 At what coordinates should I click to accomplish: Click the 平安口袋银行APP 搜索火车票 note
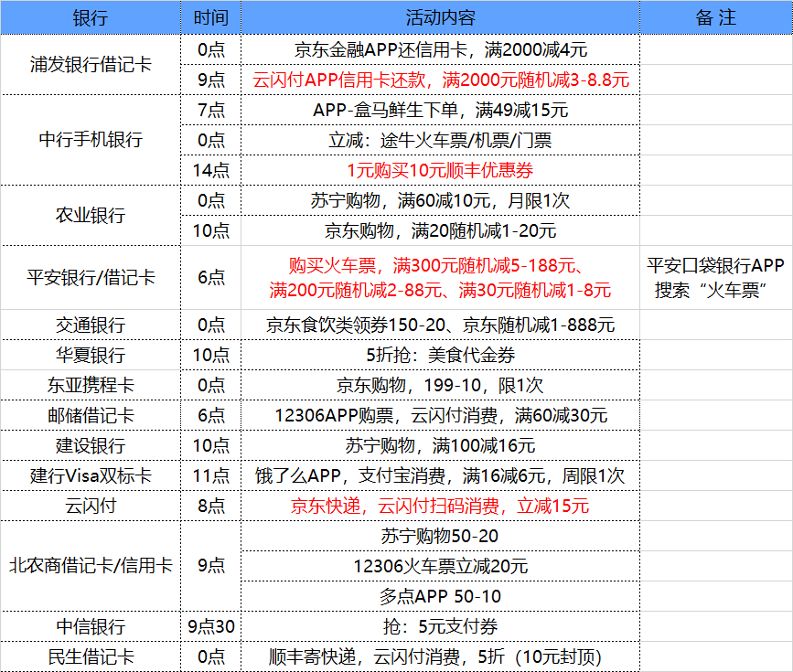pos(716,278)
